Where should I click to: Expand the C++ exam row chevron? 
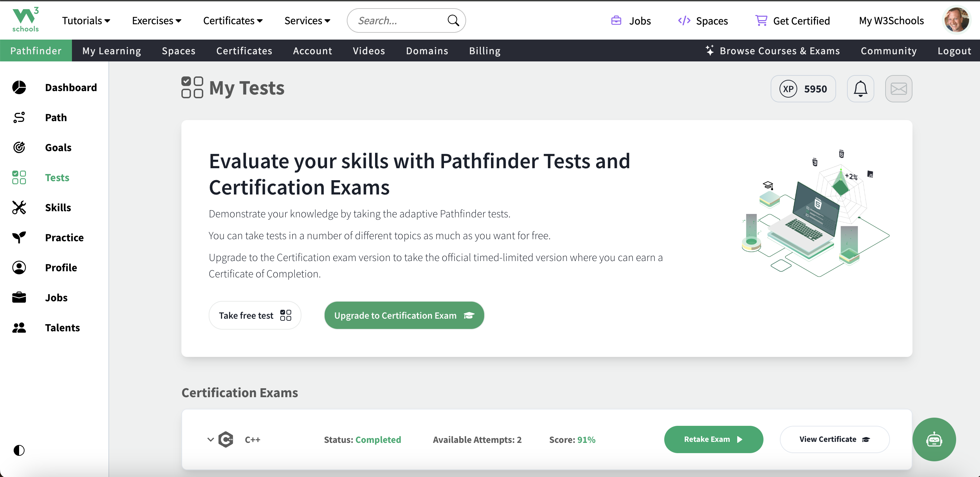[210, 440]
